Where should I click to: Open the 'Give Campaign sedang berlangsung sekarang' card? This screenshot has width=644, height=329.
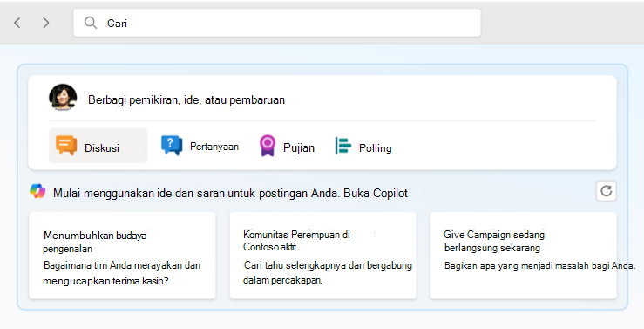(523, 256)
